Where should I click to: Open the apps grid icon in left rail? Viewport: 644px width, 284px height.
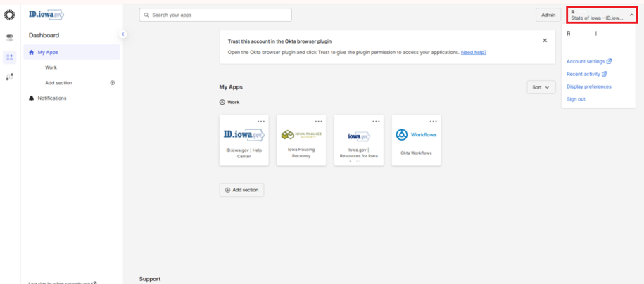click(9, 58)
